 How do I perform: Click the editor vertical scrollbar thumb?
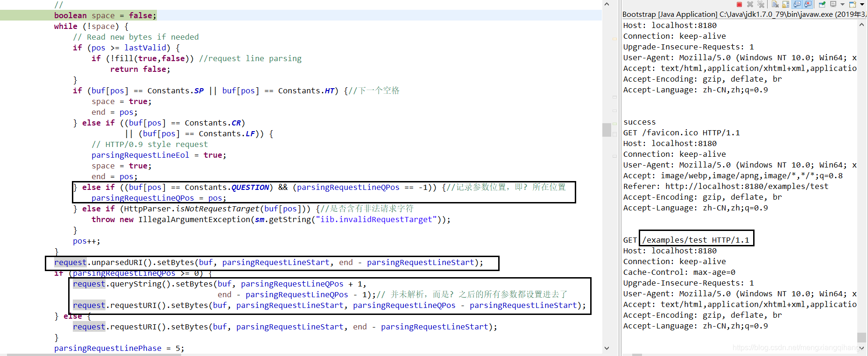pos(607,129)
